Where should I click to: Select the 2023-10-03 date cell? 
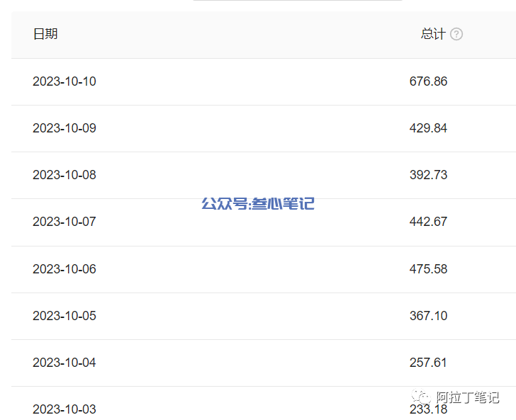tap(64, 409)
